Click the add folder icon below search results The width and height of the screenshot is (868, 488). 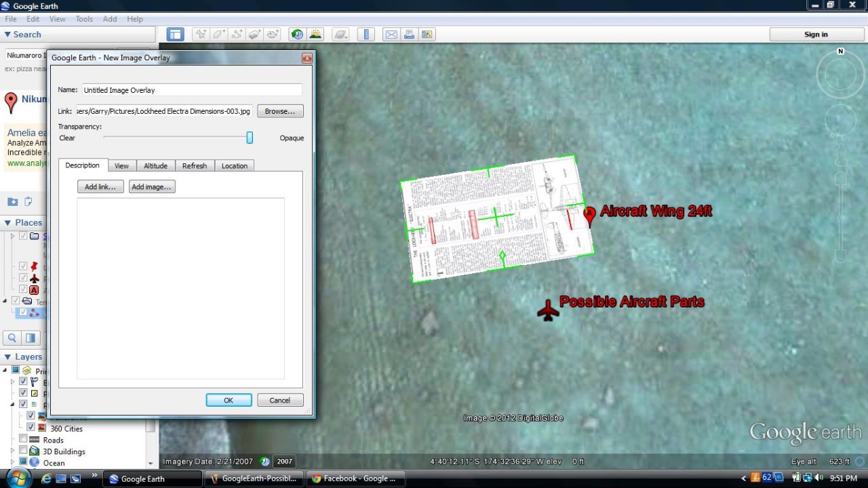[12, 201]
